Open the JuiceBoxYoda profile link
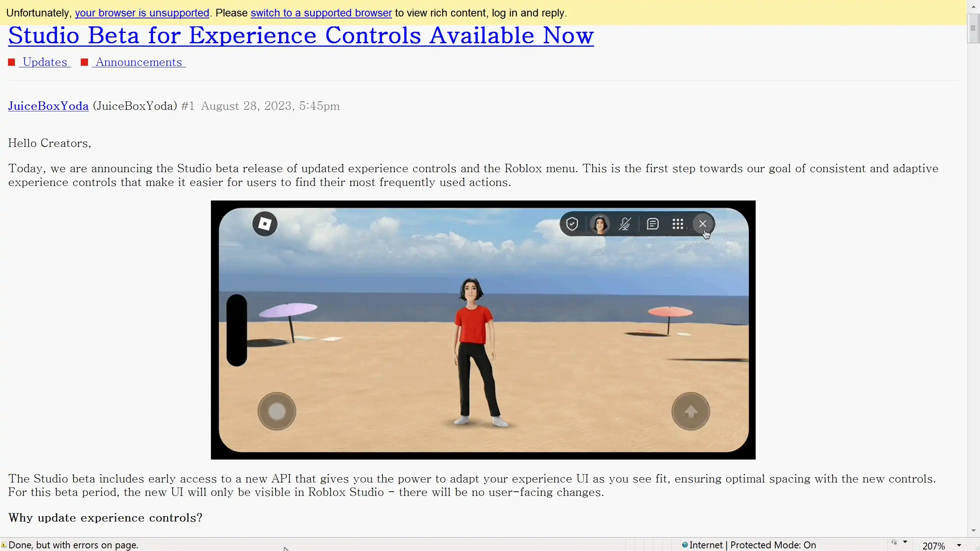Viewport: 980px width, 551px height. [48, 106]
